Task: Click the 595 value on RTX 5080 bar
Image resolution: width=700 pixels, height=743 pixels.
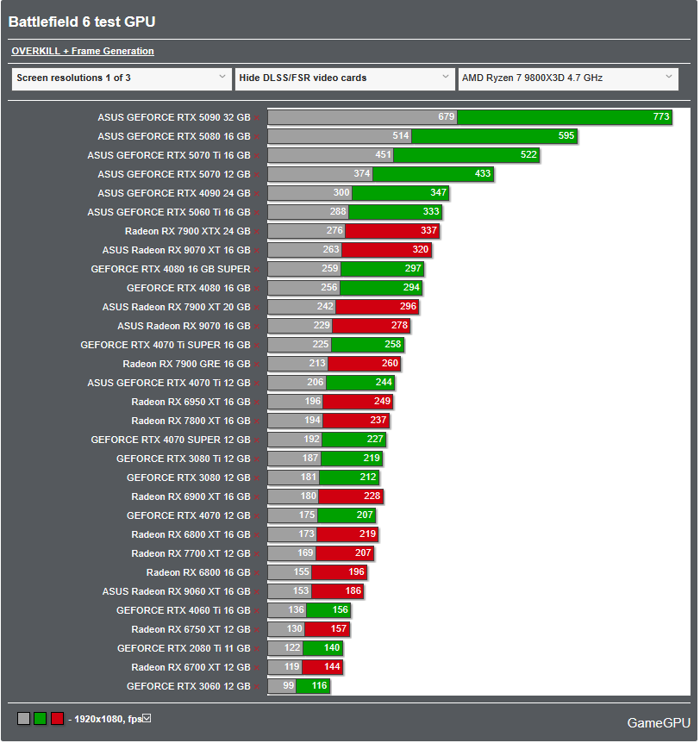Action: [x=566, y=136]
